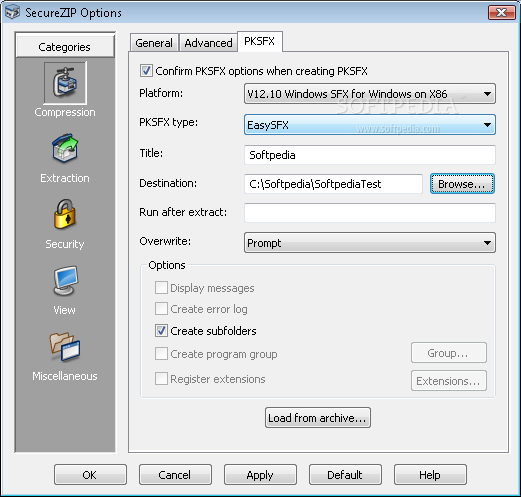Open the Miscellaneous folder category
Image resolution: width=521 pixels, height=497 pixels.
tap(65, 347)
